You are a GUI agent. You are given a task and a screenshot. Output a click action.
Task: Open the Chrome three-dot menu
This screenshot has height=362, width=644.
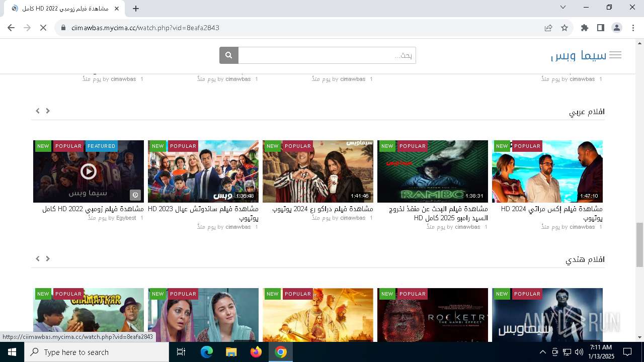(x=633, y=28)
